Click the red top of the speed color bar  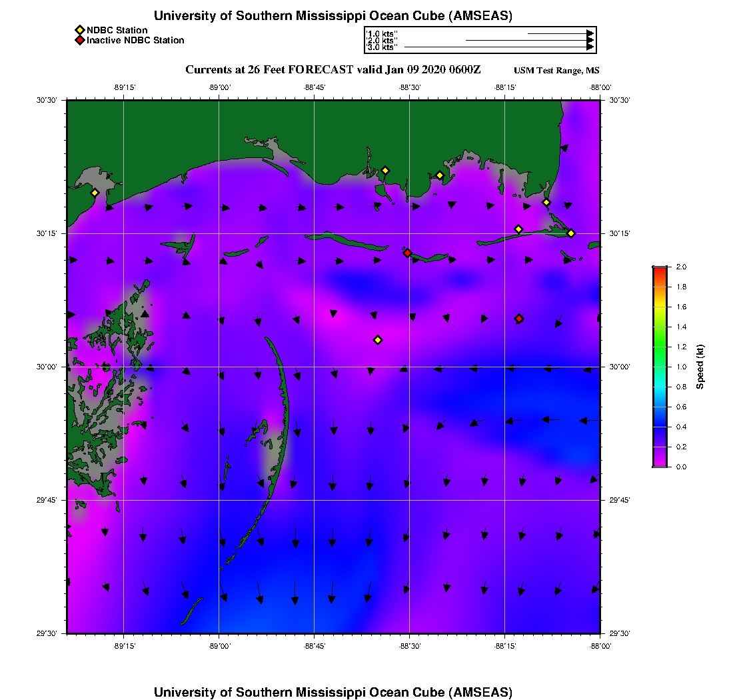tap(660, 269)
